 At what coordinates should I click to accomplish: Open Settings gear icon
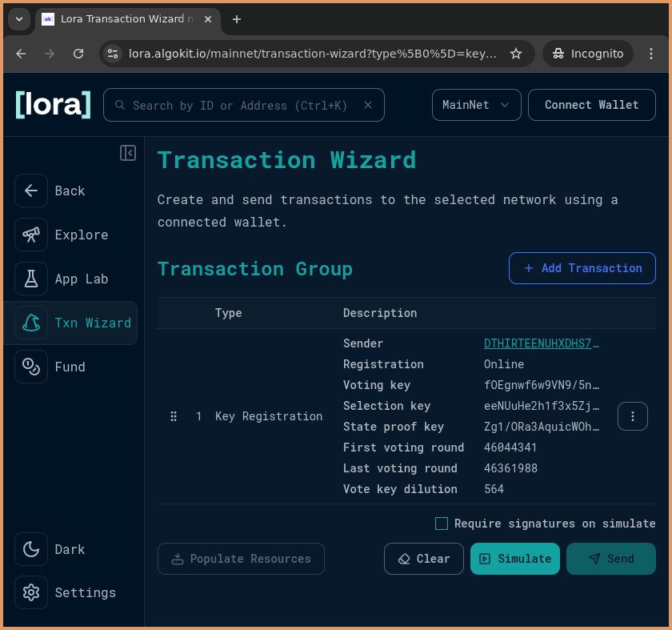31,592
